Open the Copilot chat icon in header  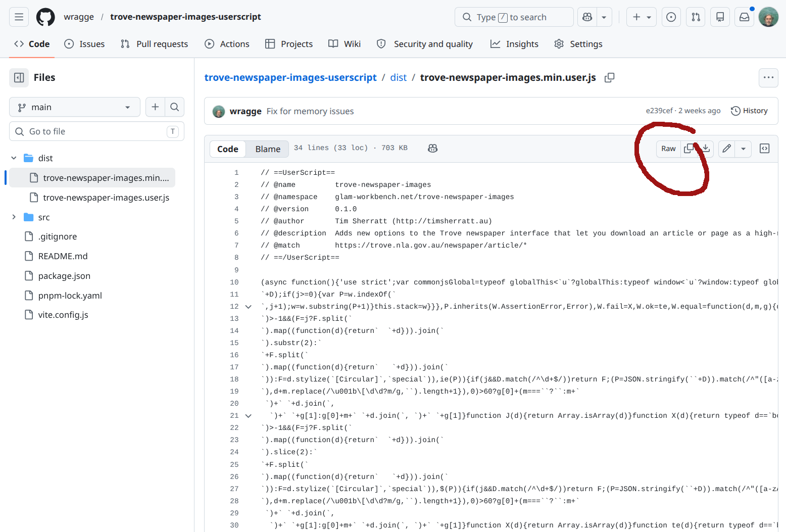[587, 17]
